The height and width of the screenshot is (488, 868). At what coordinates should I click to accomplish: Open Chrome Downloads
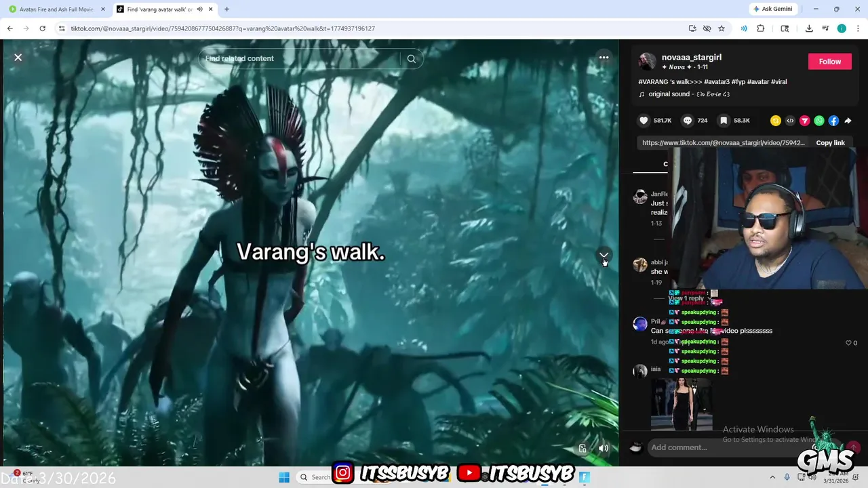pyautogui.click(x=809, y=28)
